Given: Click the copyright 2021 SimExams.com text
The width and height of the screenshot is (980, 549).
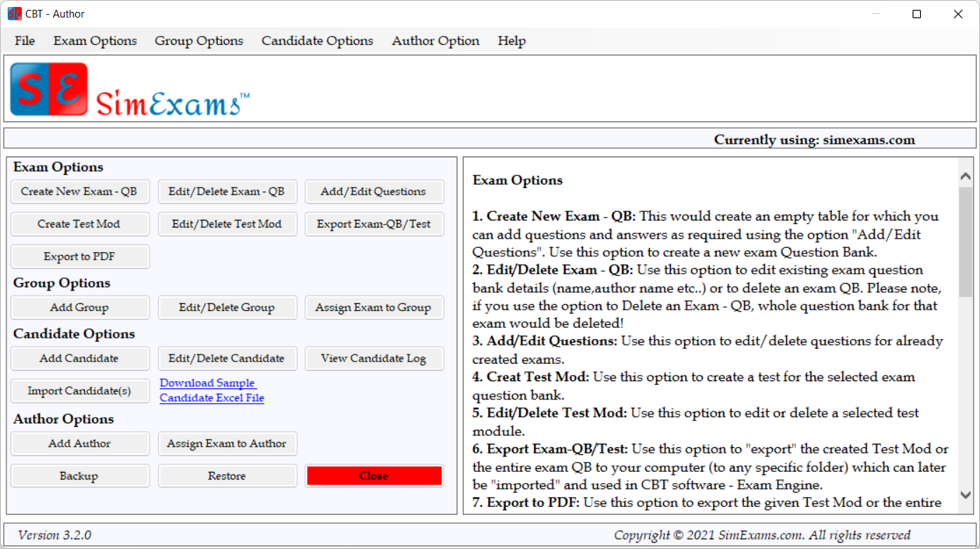Looking at the screenshot, I should tap(762, 535).
